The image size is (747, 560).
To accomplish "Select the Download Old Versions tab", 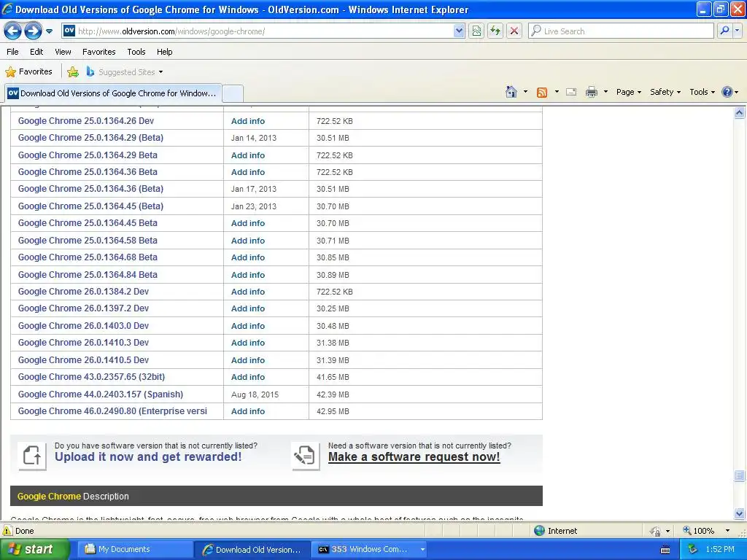I will click(113, 93).
